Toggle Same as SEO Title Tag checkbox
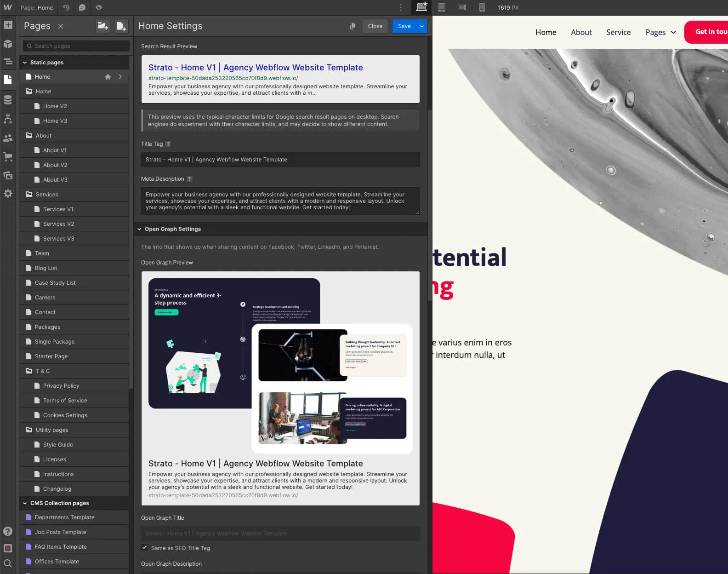Screen dimensions: 728x574 [145, 547]
